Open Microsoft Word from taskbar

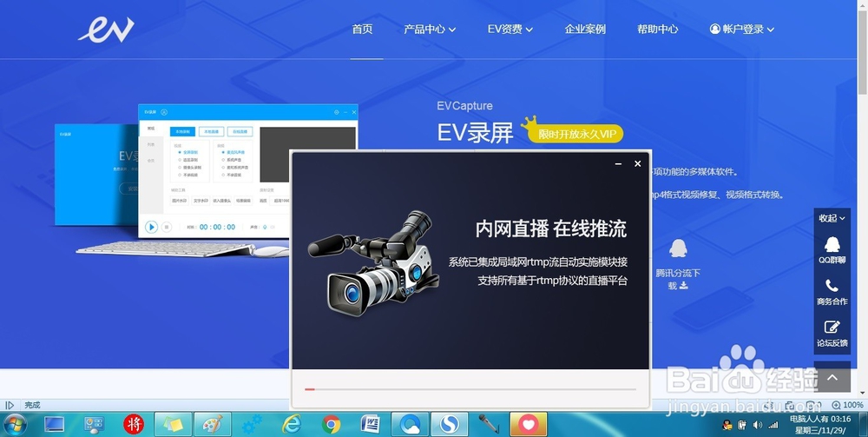click(371, 425)
